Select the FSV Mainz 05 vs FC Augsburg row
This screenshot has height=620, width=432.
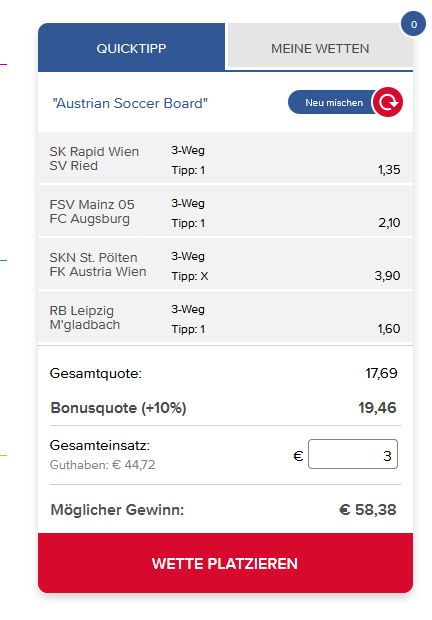[x=225, y=211]
